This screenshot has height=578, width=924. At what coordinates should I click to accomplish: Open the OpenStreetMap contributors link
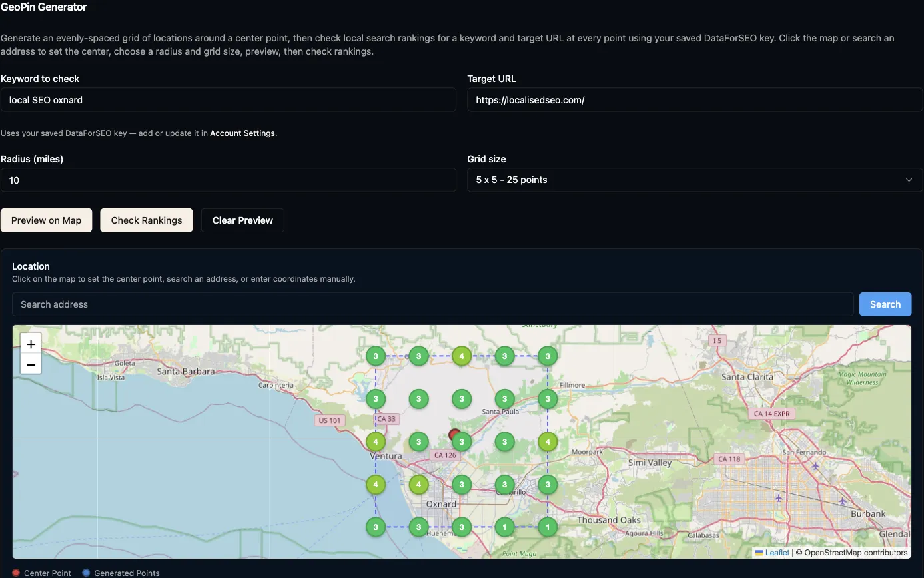click(x=856, y=553)
